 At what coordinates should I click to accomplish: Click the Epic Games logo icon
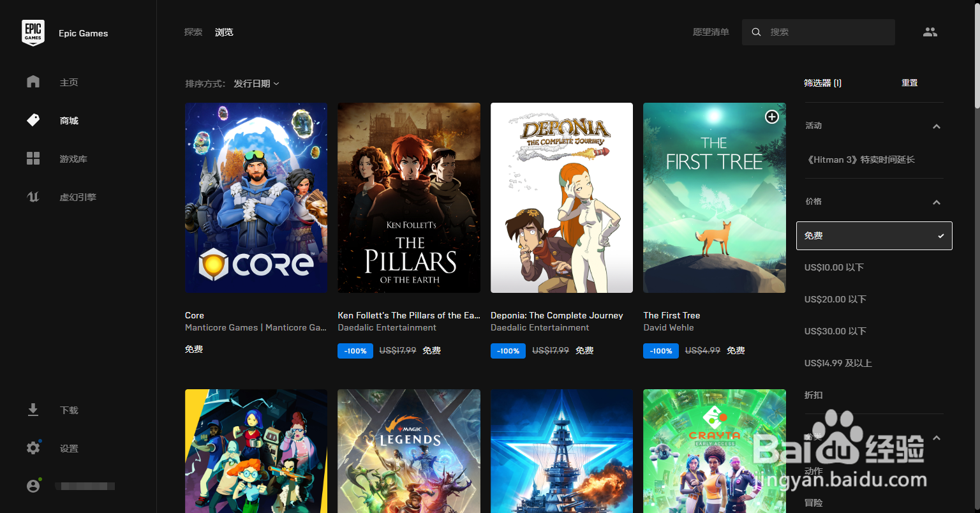(33, 33)
